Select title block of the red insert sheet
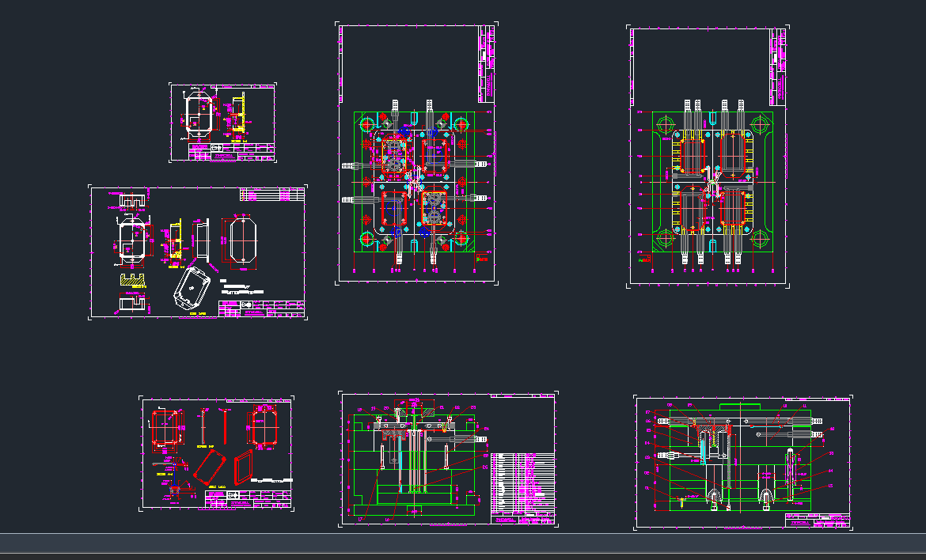The width and height of the screenshot is (926, 560). coord(248,498)
